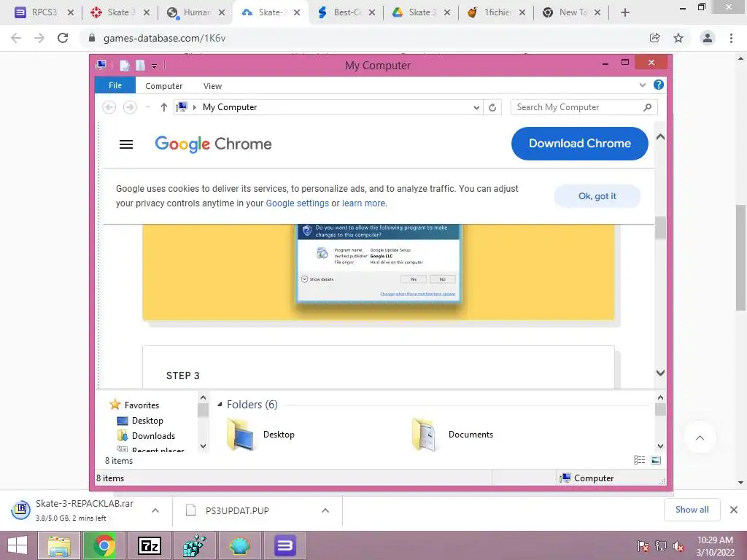The image size is (747, 560).
Task: Open PS3UPDAT.PUP download options chevron
Action: coord(325,510)
